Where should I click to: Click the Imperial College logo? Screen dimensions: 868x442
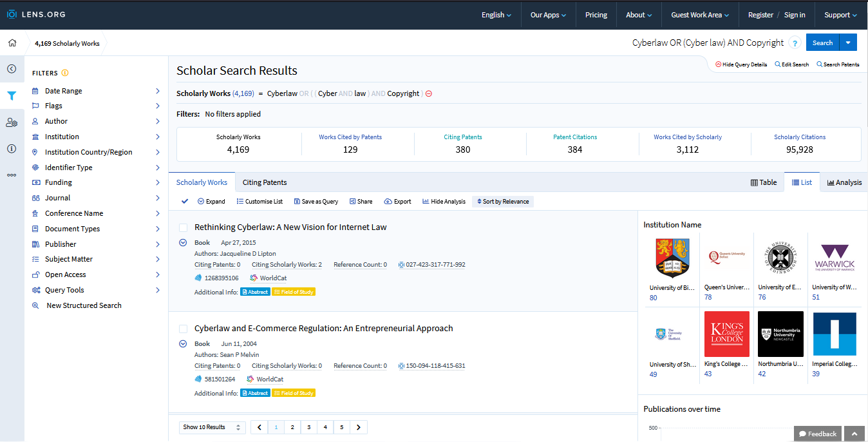click(835, 334)
